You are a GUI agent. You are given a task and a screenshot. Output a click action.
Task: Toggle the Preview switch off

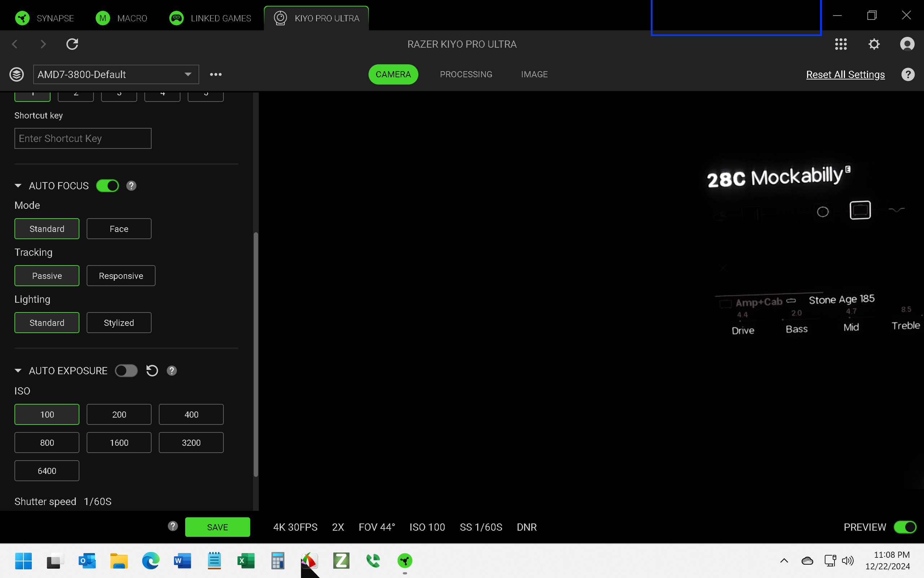[x=905, y=527]
